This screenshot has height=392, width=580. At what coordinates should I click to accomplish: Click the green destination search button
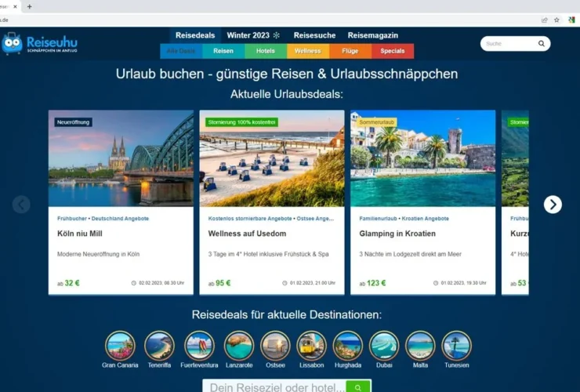(x=358, y=387)
